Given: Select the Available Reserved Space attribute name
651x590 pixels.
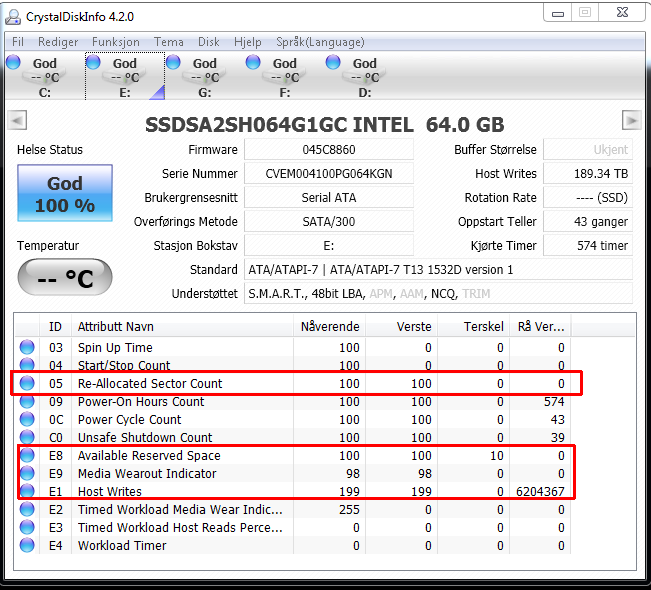Looking at the screenshot, I should (x=149, y=455).
